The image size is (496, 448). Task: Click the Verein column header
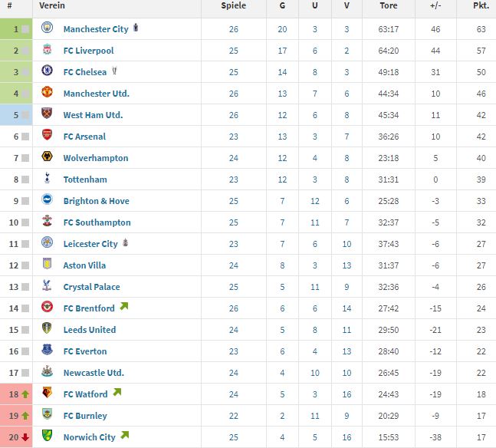coord(52,5)
